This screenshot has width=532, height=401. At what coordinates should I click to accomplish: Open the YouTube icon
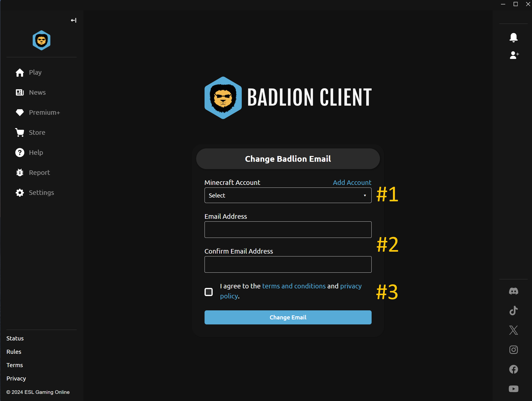pos(513,389)
